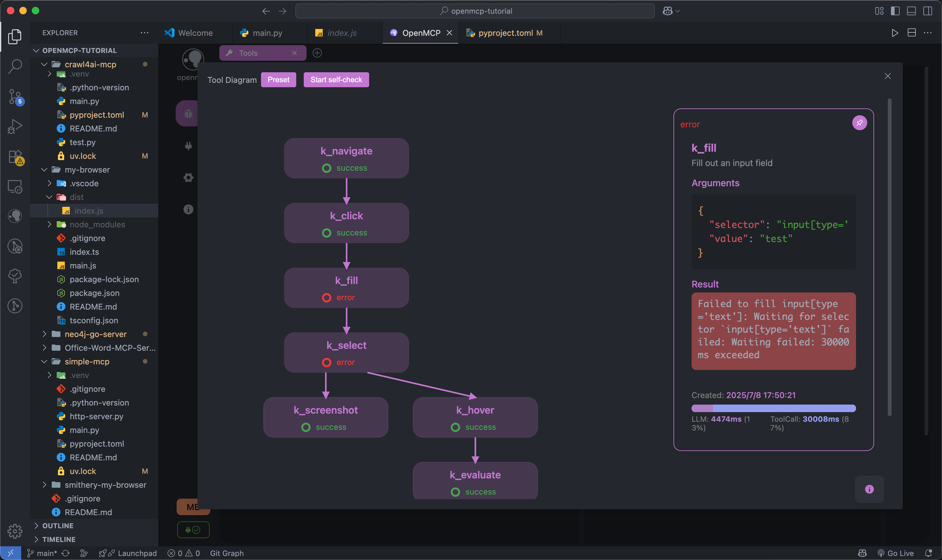The height and width of the screenshot is (560, 942).
Task: Open the Extensions view icon
Action: (15, 156)
